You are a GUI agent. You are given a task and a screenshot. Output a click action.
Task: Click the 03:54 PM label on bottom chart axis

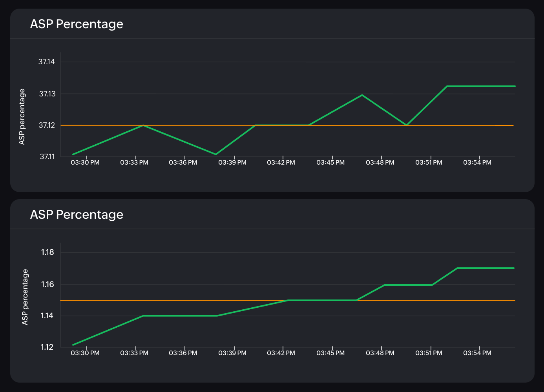pos(477,353)
